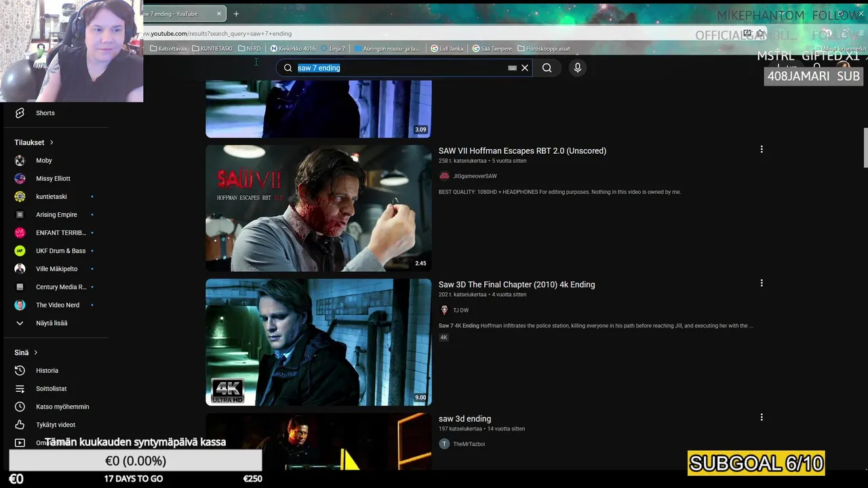Open the Ville Mäkipelto channel
The height and width of the screenshot is (488, 868).
[56, 269]
